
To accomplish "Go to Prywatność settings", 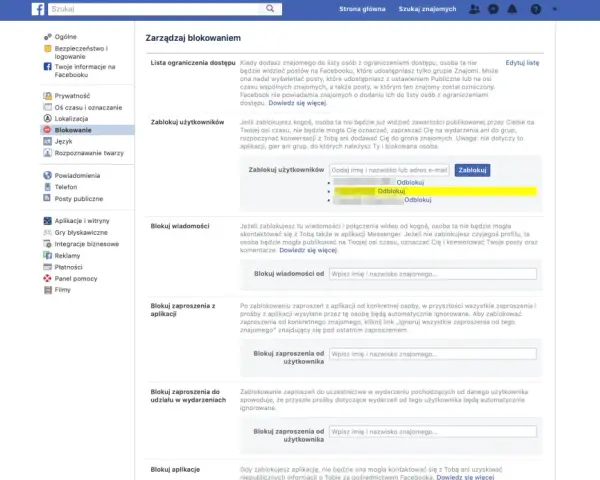I will [x=72, y=96].
